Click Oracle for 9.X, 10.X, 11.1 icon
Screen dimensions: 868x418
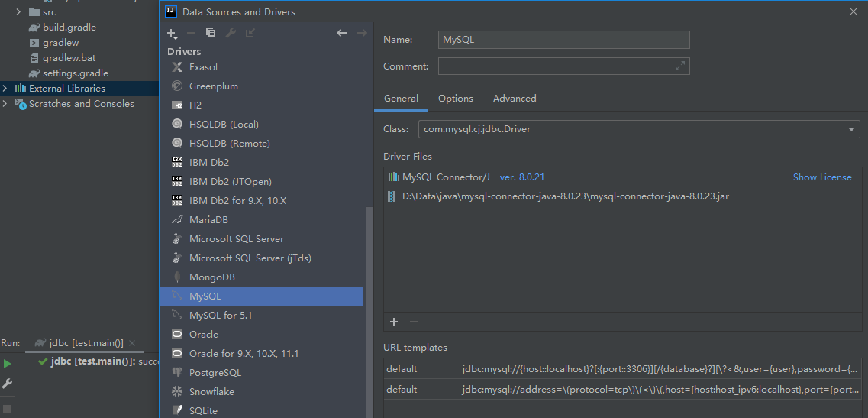coord(177,353)
